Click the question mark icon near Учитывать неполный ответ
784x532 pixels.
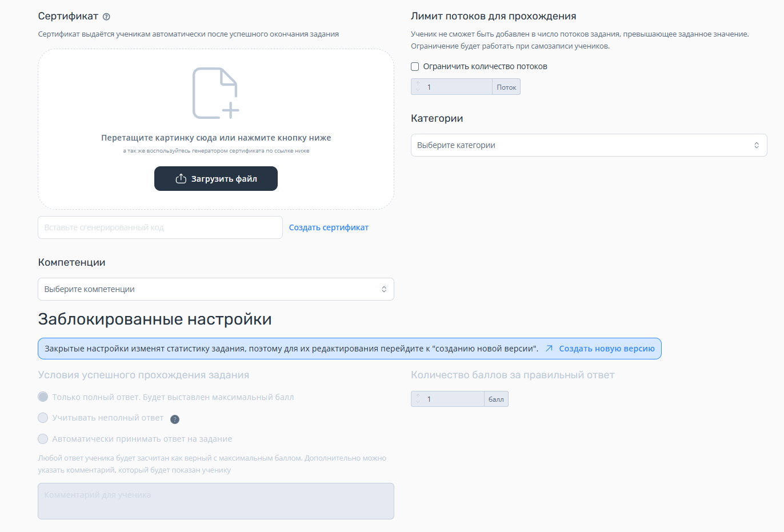pyautogui.click(x=175, y=419)
